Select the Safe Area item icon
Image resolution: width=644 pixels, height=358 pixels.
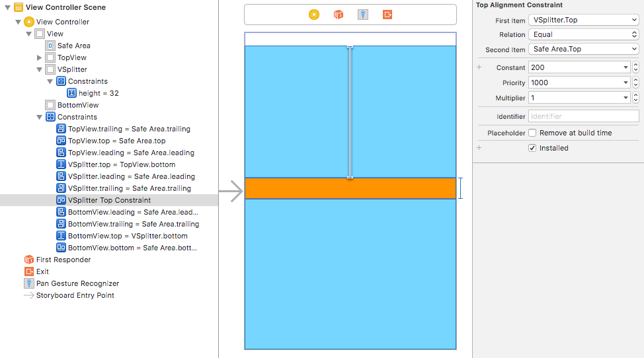tap(50, 46)
